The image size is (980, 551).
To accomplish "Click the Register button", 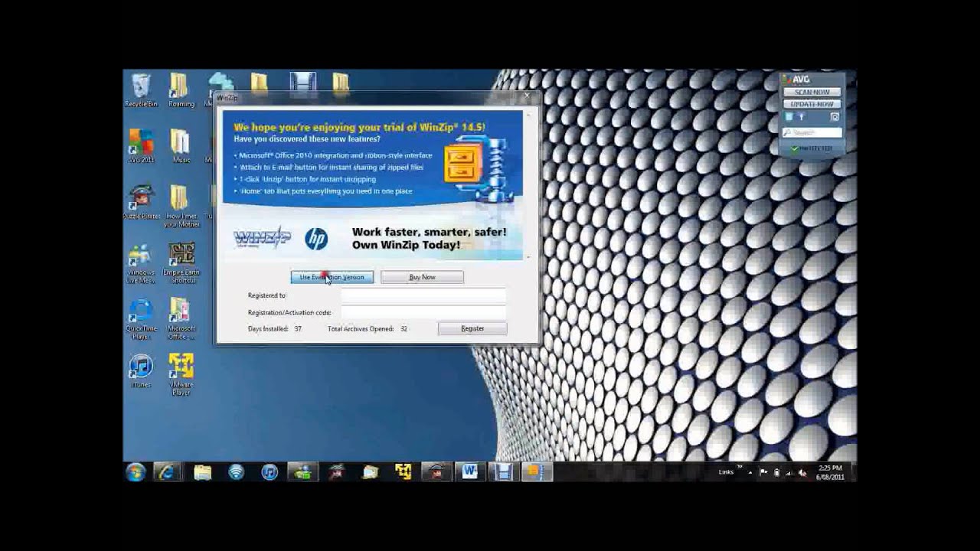I will point(472,328).
